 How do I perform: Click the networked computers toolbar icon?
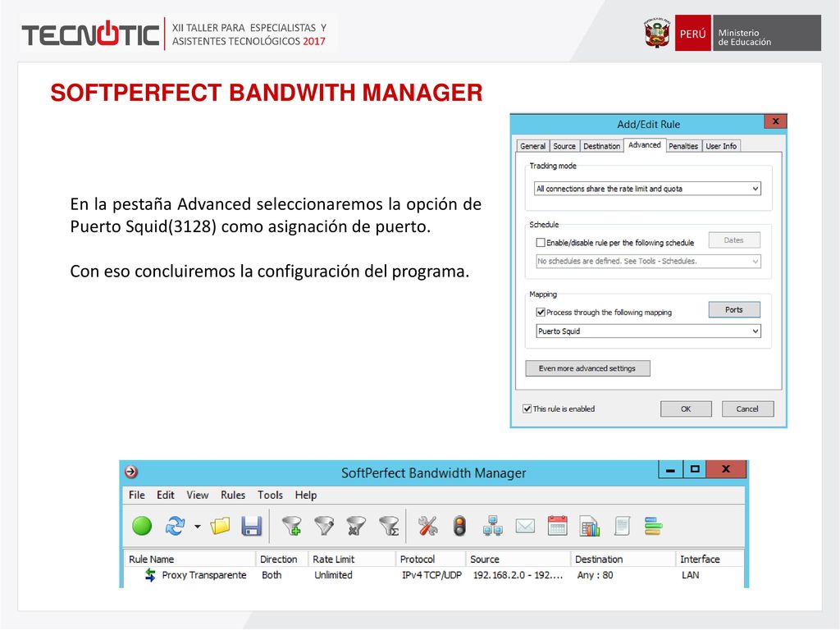pyautogui.click(x=493, y=526)
